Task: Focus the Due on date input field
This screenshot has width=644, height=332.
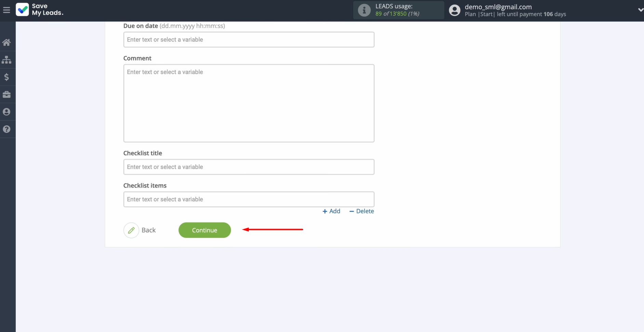Action: pos(249,40)
